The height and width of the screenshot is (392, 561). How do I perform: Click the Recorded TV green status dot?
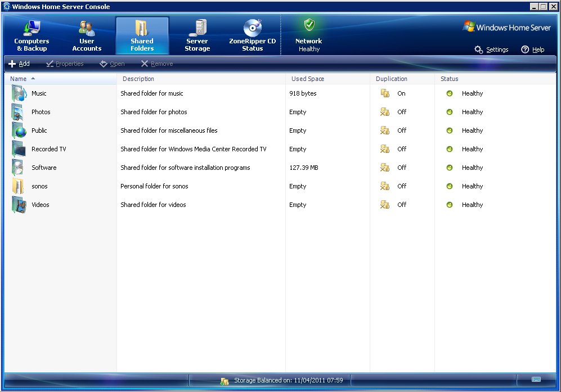tap(450, 149)
